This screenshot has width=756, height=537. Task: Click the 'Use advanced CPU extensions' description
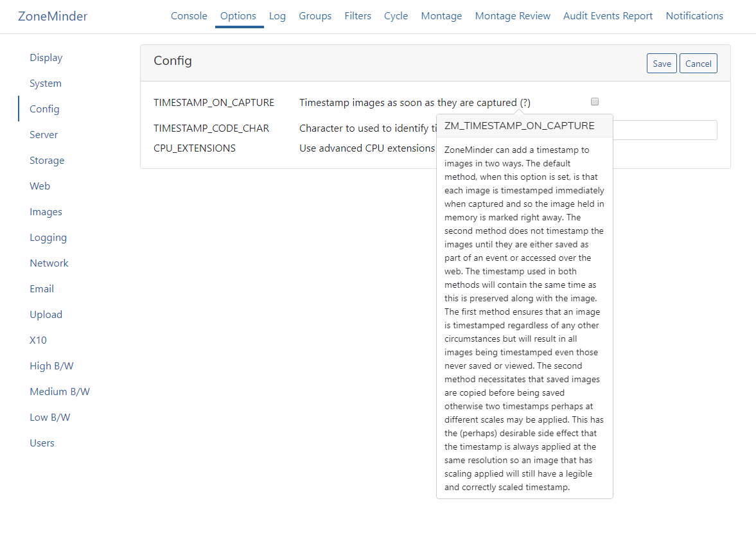367,148
